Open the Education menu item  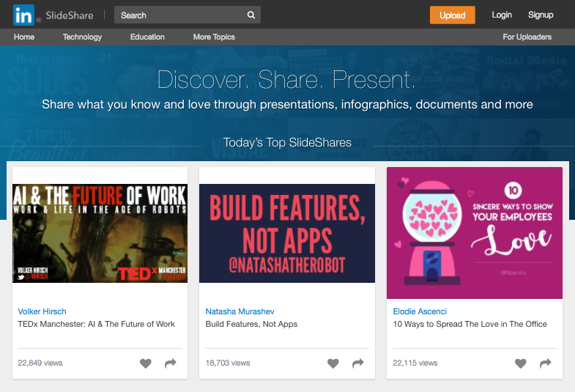(147, 37)
